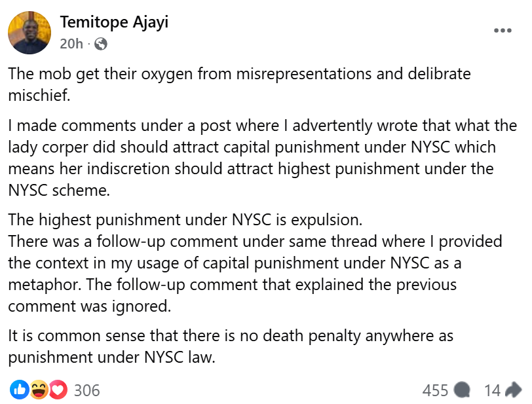This screenshot has width=532, height=404.
Task: Click the 20h post timestamp
Action: click(x=71, y=44)
